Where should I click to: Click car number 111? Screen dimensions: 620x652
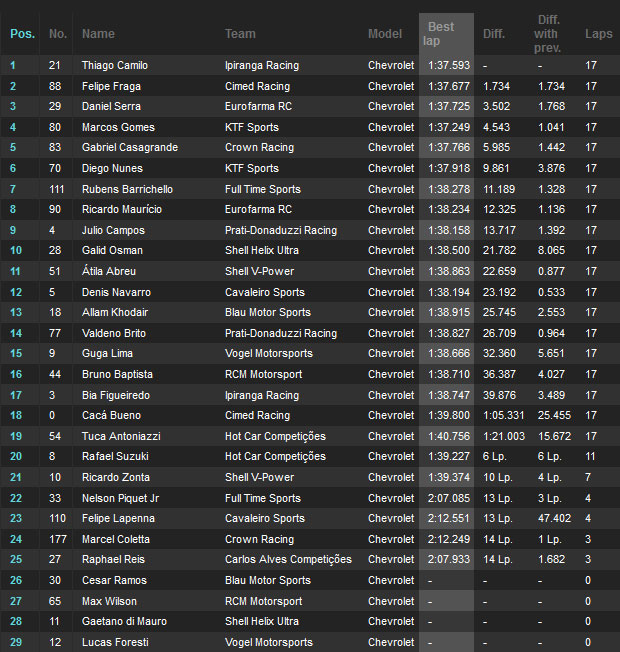[57, 189]
